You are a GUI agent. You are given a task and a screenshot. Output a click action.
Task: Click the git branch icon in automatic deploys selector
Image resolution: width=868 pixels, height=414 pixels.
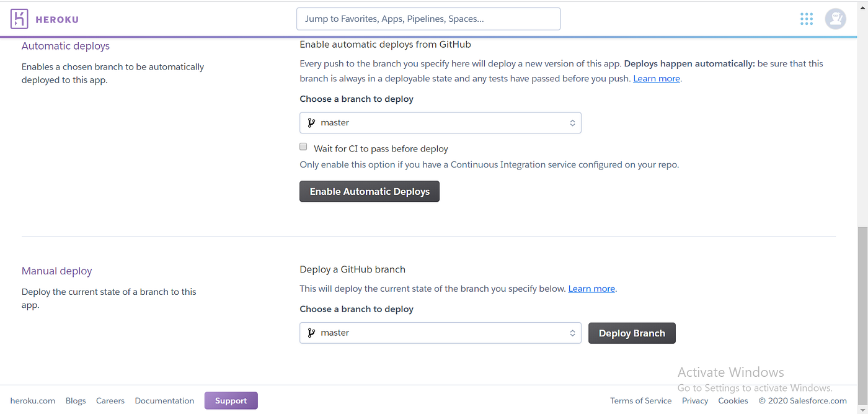[x=311, y=122]
